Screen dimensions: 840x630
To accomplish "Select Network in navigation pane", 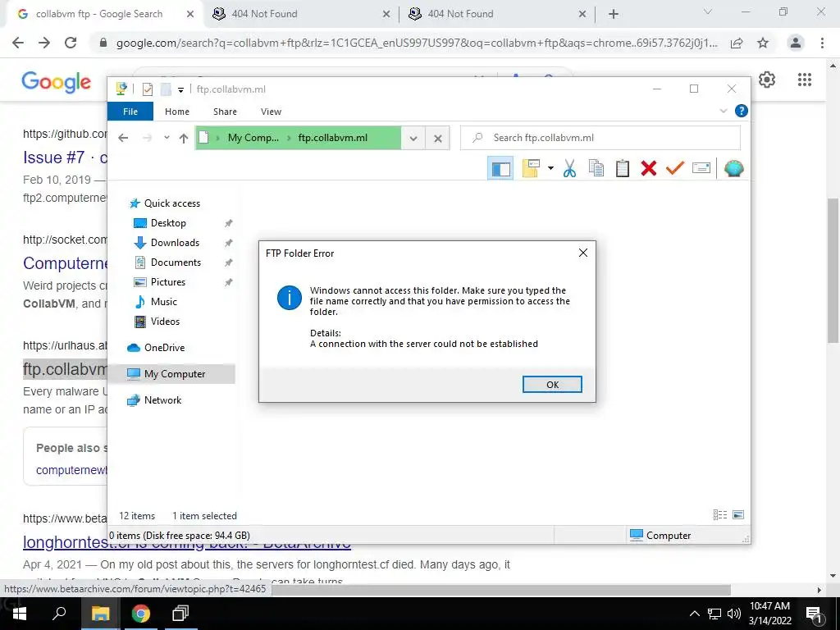I will (x=163, y=400).
